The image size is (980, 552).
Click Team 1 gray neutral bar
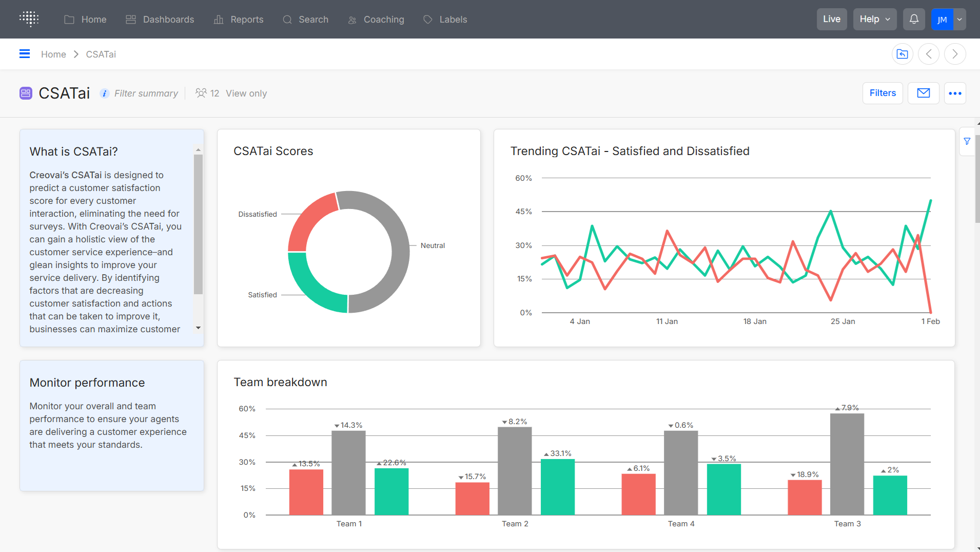(348, 473)
